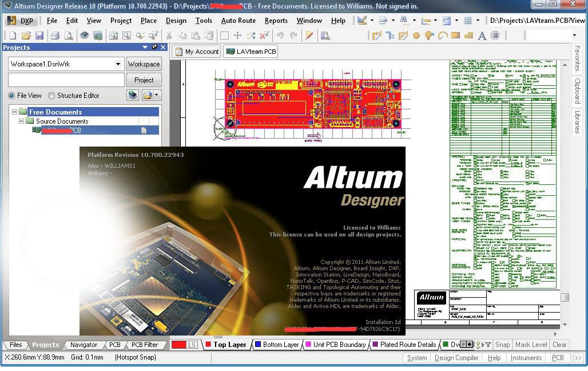Click the document path address field
The image size is (588, 371).
[537, 21]
